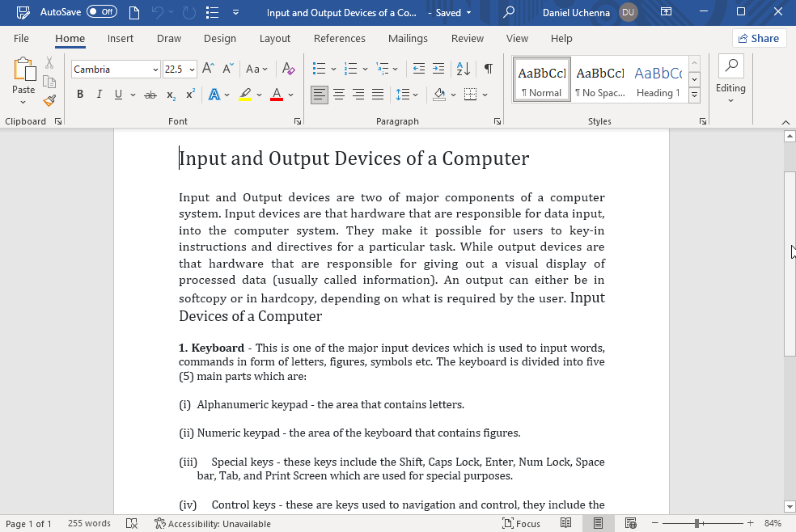
Task: Toggle underline formatting
Action: coord(116,95)
